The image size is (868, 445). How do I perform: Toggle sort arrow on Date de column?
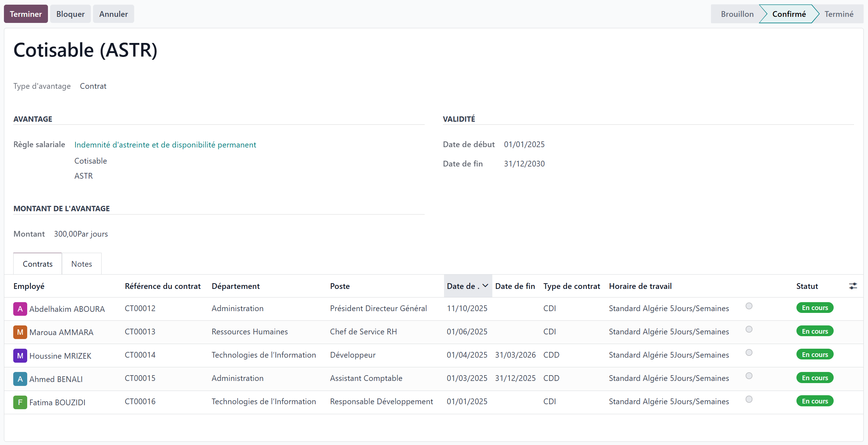pos(485,286)
